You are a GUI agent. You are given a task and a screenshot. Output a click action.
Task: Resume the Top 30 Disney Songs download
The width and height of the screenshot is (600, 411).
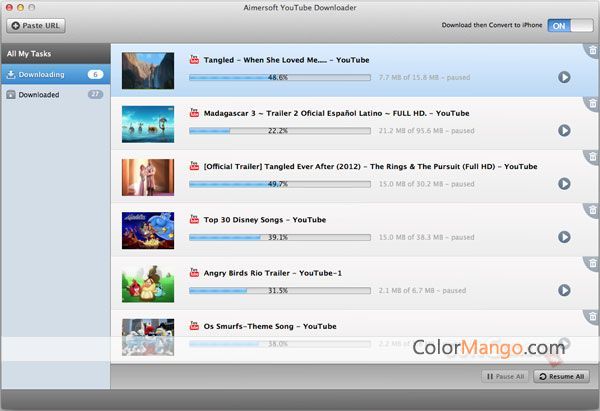(x=564, y=237)
